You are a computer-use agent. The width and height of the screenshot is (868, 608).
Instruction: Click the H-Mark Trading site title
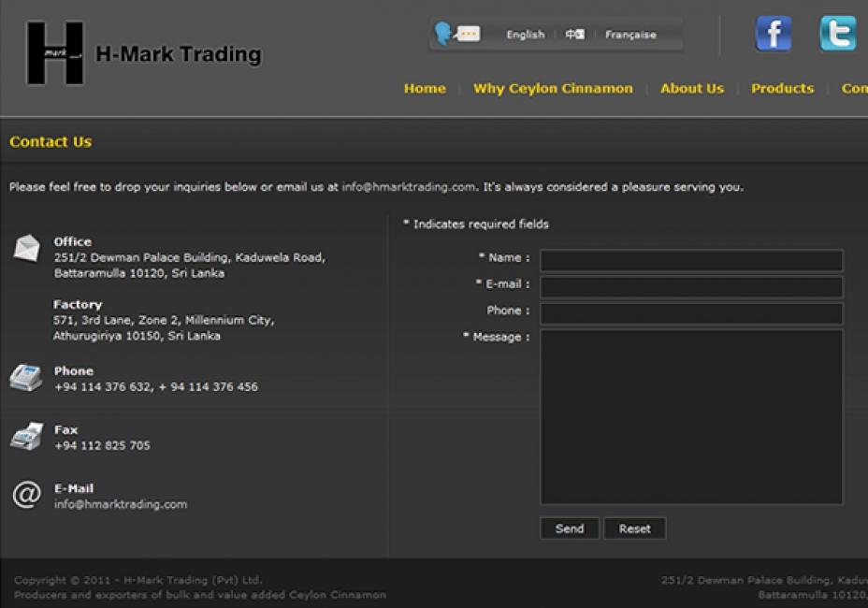click(x=179, y=54)
